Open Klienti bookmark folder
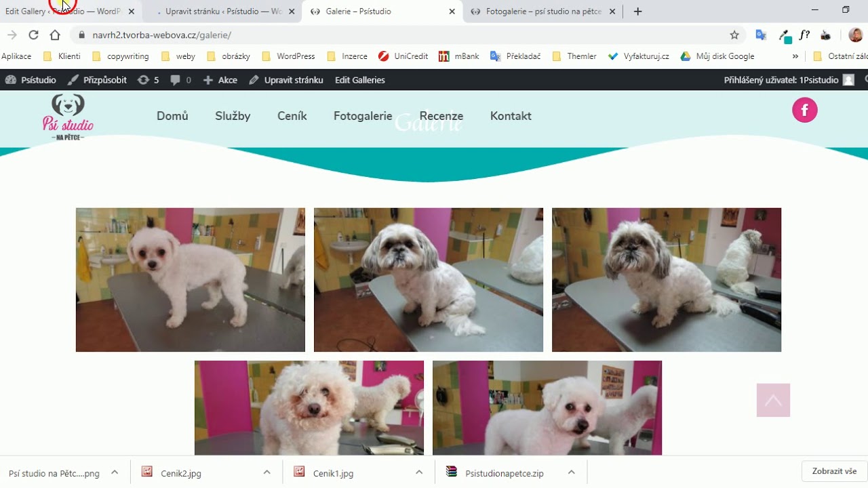868x488 pixels. (x=62, y=56)
